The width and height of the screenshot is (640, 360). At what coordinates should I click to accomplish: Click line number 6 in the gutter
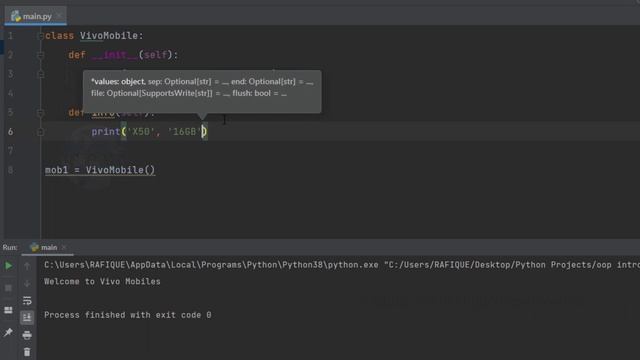coord(11,132)
